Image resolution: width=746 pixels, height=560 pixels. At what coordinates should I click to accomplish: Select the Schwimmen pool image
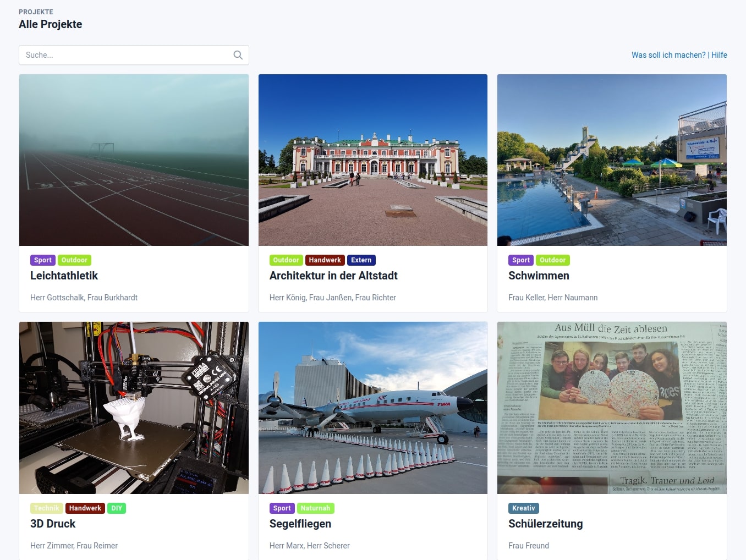pyautogui.click(x=612, y=160)
